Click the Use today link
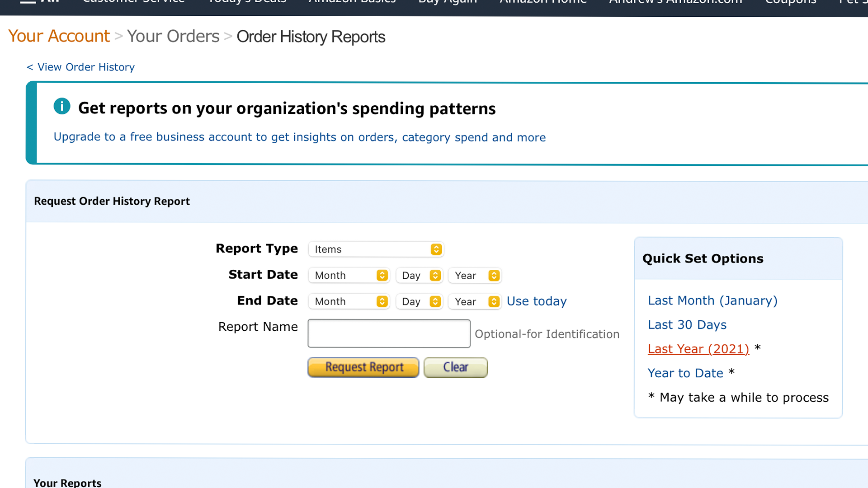 537,301
